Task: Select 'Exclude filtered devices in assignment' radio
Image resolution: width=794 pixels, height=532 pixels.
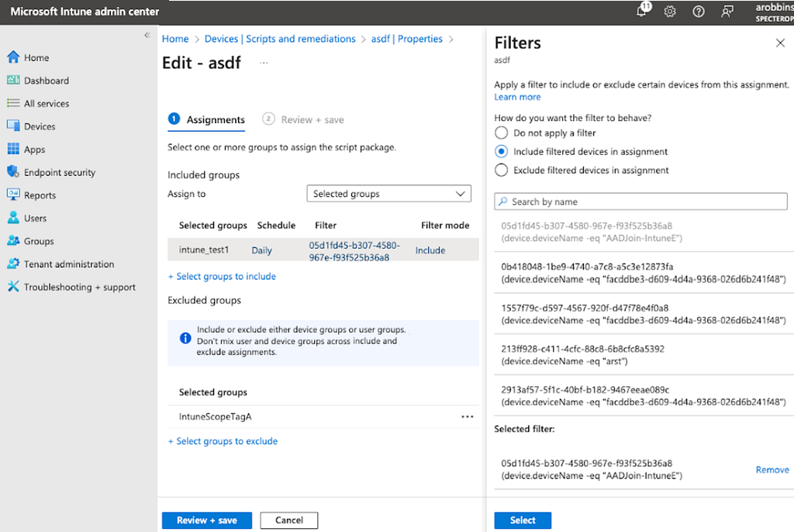Action: coord(502,170)
